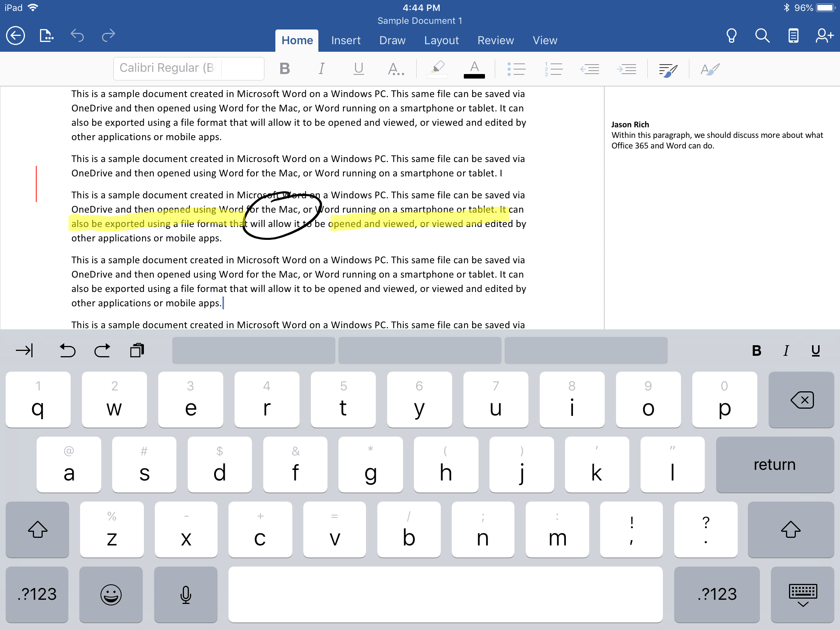The width and height of the screenshot is (840, 630).
Task: Tap the battery indicator in status bar
Action: click(825, 8)
